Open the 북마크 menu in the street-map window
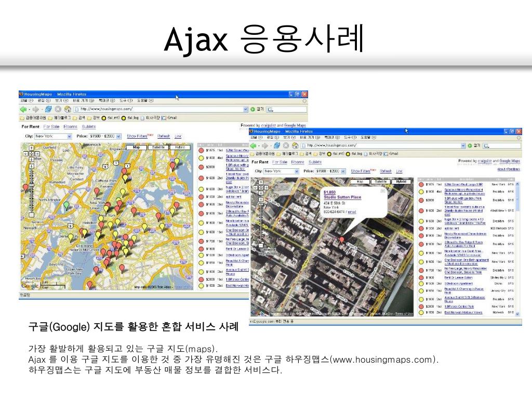Screen dimensions: 532x399 click(x=107, y=100)
